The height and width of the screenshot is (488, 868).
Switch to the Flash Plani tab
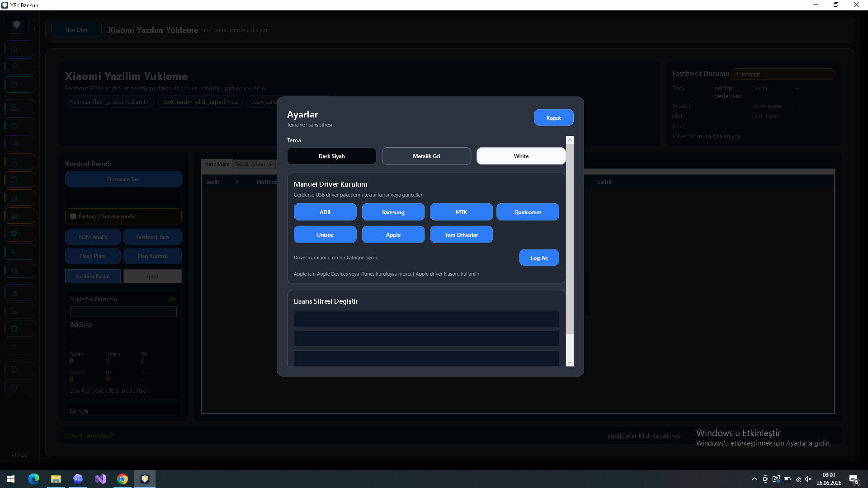[x=217, y=164]
